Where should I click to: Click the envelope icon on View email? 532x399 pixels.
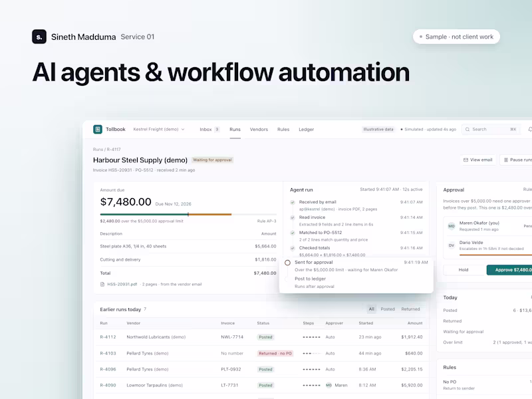tap(466, 160)
